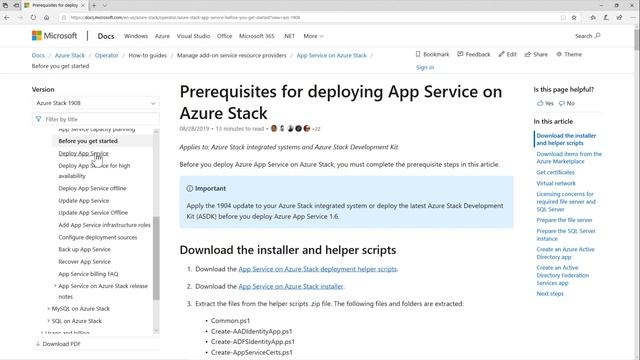Bookmark this docs page

(x=432, y=54)
